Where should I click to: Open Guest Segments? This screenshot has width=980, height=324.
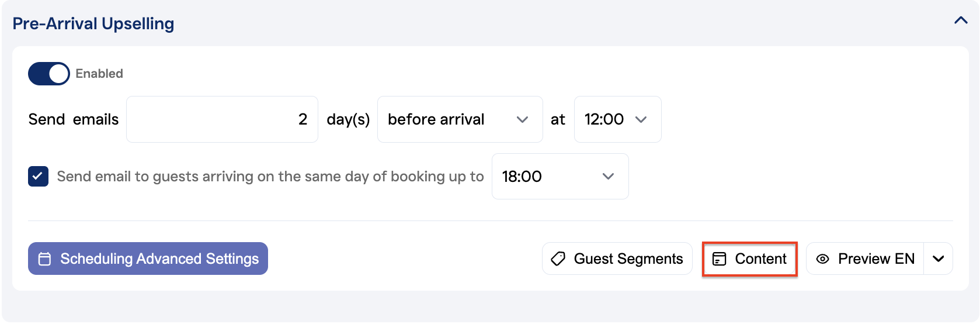pyautogui.click(x=617, y=258)
